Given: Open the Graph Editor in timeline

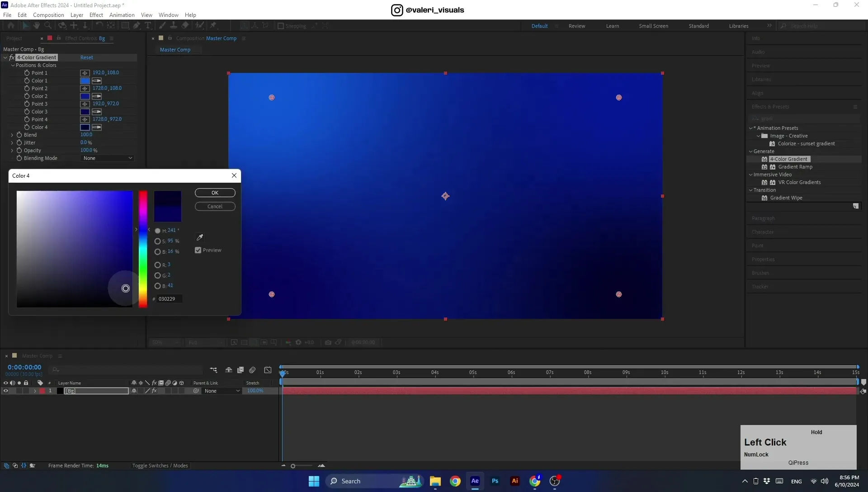Looking at the screenshot, I should coord(268,370).
